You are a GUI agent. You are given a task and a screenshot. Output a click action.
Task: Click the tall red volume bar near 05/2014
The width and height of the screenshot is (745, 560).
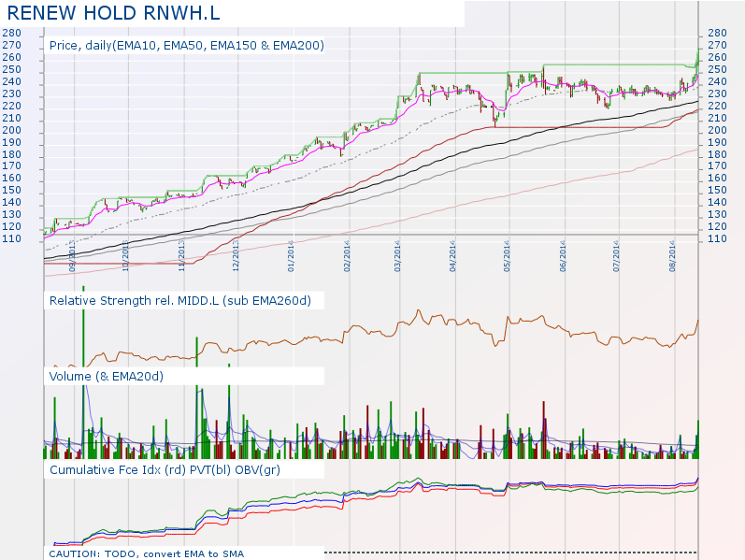(544, 430)
